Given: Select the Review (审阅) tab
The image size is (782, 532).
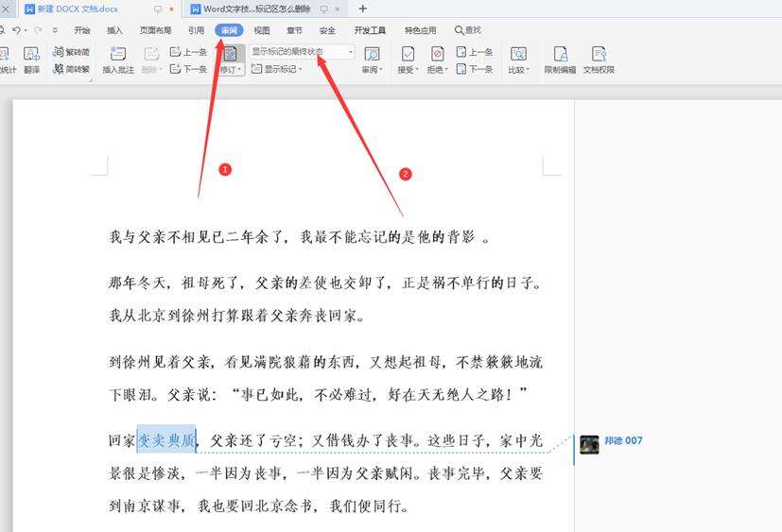Looking at the screenshot, I should (x=230, y=30).
